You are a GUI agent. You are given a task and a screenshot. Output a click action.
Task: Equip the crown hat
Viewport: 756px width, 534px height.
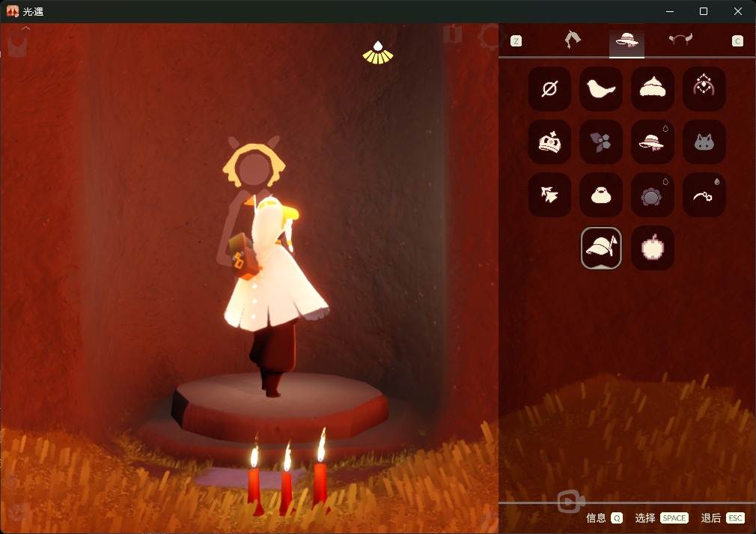(549, 142)
